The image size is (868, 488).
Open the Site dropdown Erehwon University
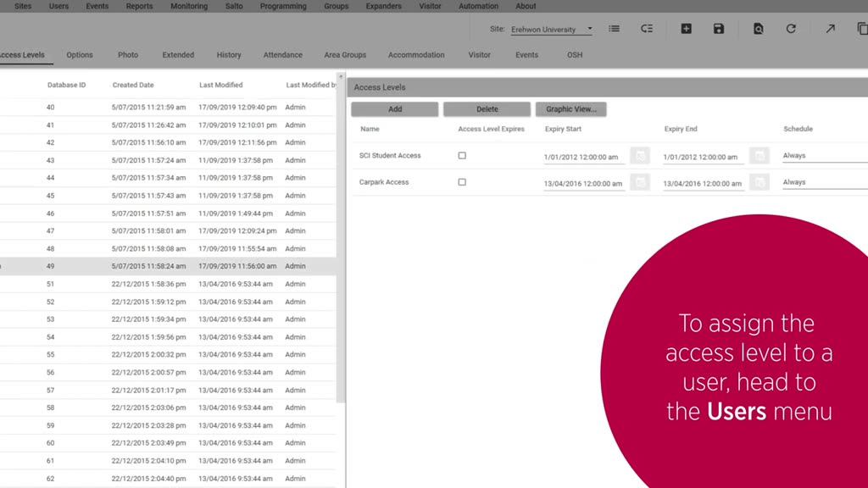pyautogui.click(x=551, y=30)
